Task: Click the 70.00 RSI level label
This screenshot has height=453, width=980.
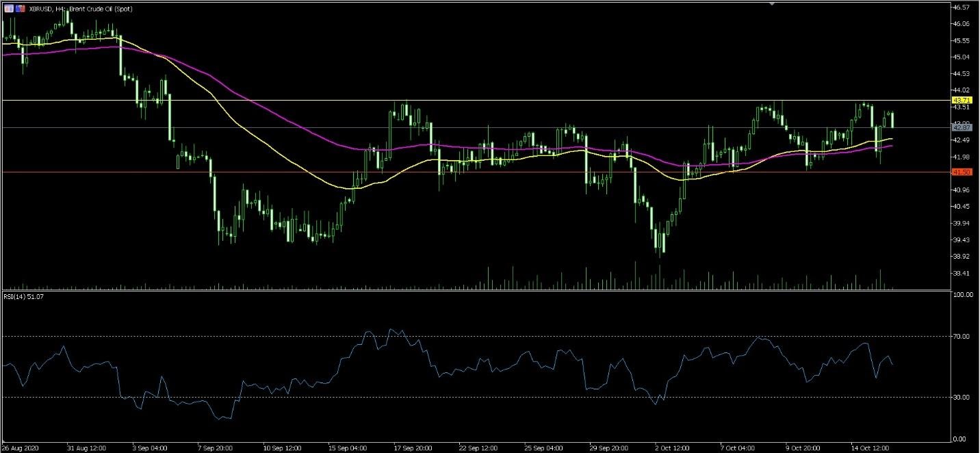Action: click(x=962, y=337)
